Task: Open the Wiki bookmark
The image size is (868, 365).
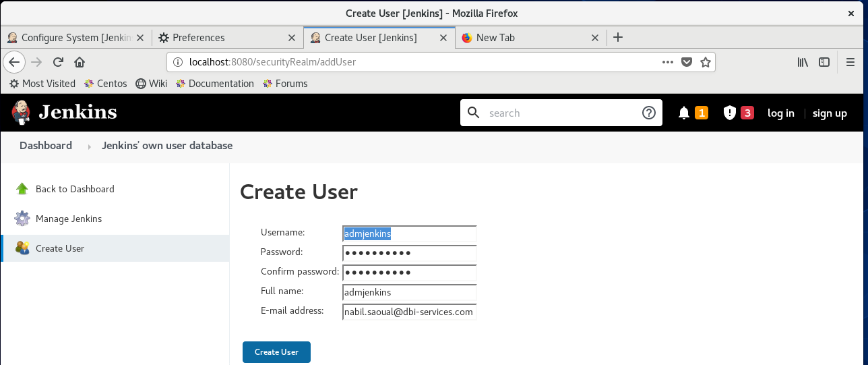Action: tap(152, 84)
